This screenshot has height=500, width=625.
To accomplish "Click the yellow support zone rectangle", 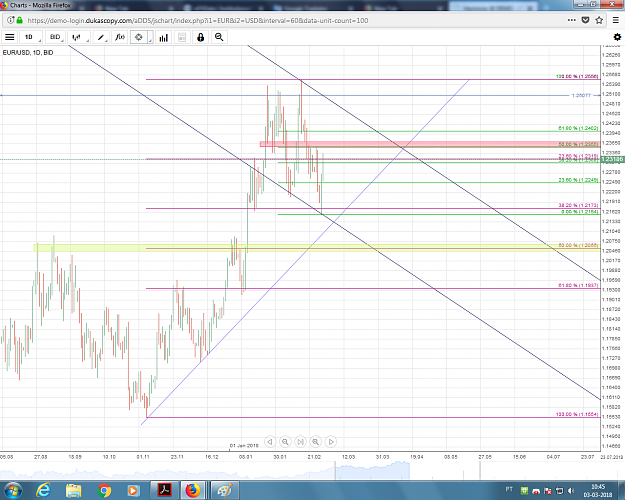I will [x=317, y=248].
